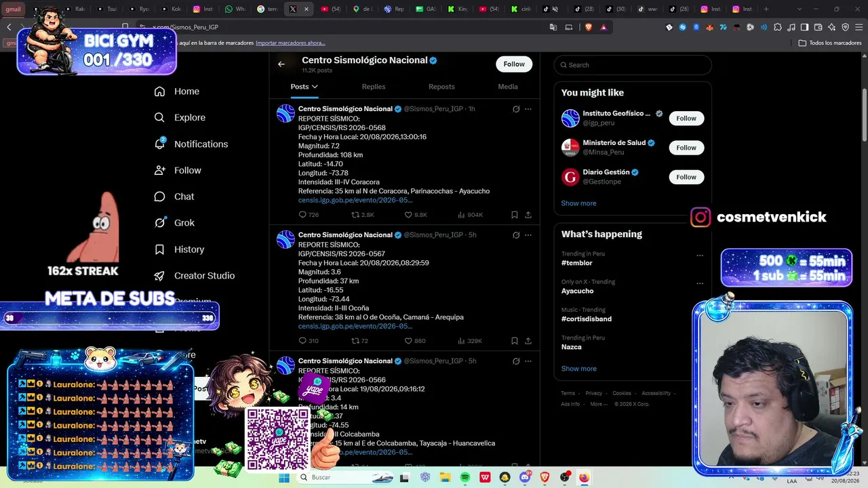The height and width of the screenshot is (488, 868).
Task: Open Importar marcadores ahora link
Action: click(x=290, y=43)
